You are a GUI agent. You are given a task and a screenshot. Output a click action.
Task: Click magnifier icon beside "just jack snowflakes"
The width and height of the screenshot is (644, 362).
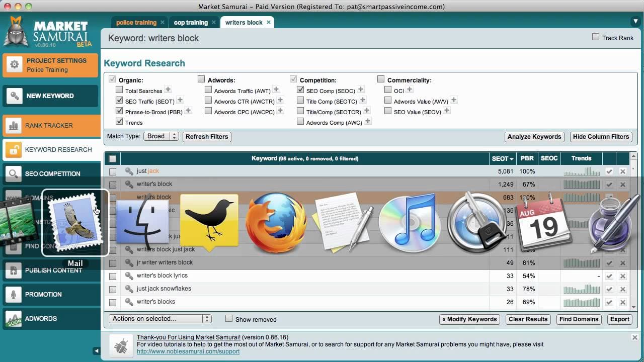click(x=129, y=289)
